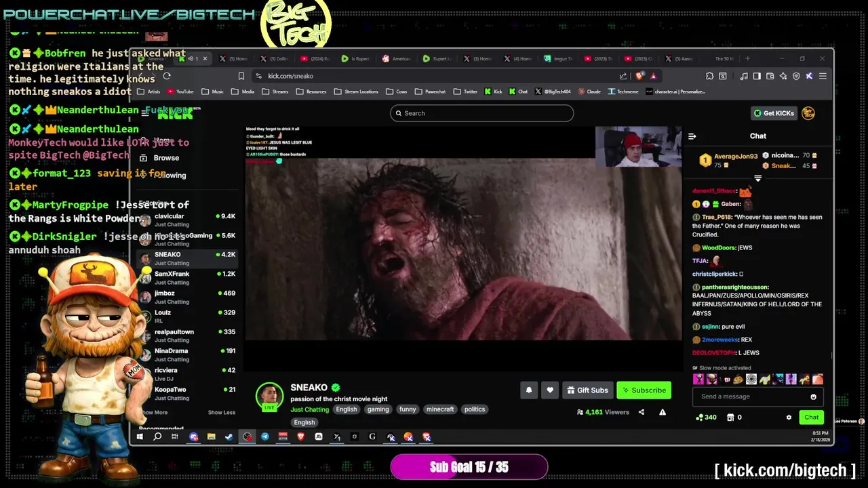Click the Brave shields icon in address bar
The height and width of the screenshot is (488, 868).
639,76
